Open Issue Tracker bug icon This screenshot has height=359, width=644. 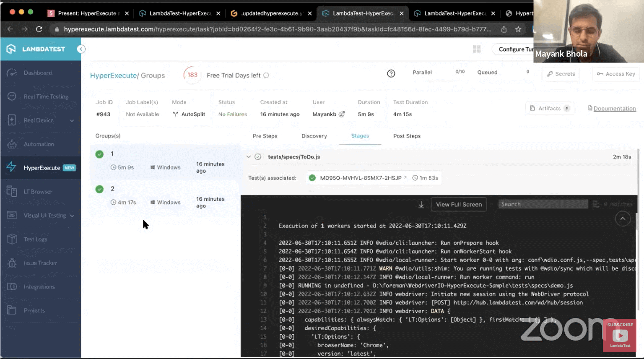[12, 263]
